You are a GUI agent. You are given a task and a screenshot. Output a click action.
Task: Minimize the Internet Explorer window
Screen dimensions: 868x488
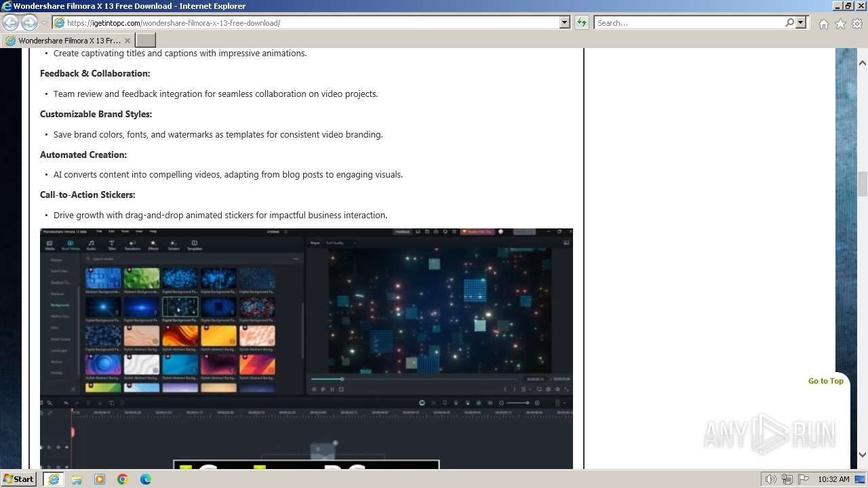pos(837,6)
